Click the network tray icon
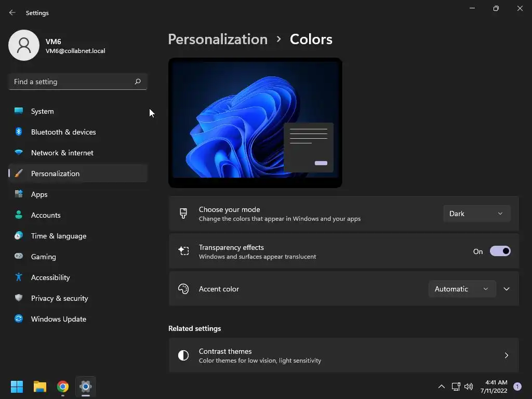The height and width of the screenshot is (399, 532). click(456, 387)
